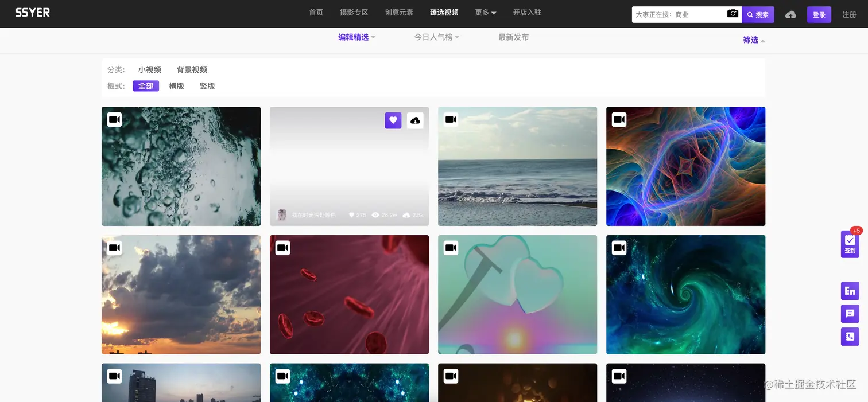Click the cloud upload icon in header
The height and width of the screenshot is (402, 868).
point(790,14)
